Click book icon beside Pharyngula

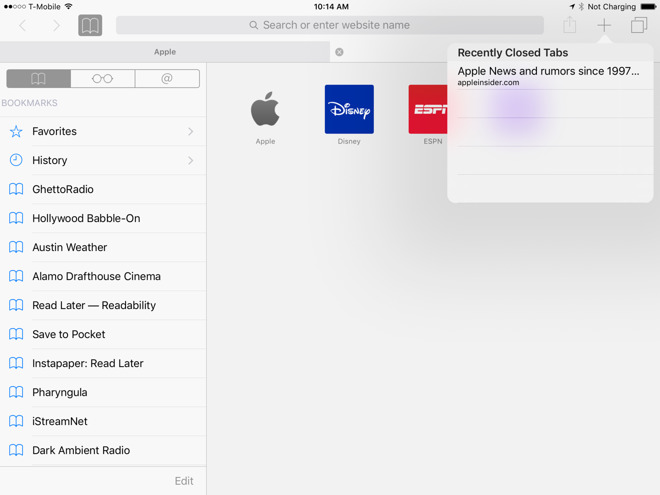pos(16,393)
